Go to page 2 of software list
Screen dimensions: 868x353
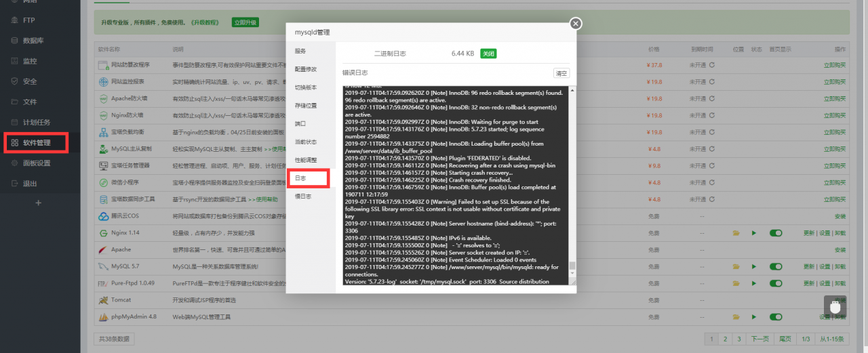click(x=725, y=339)
